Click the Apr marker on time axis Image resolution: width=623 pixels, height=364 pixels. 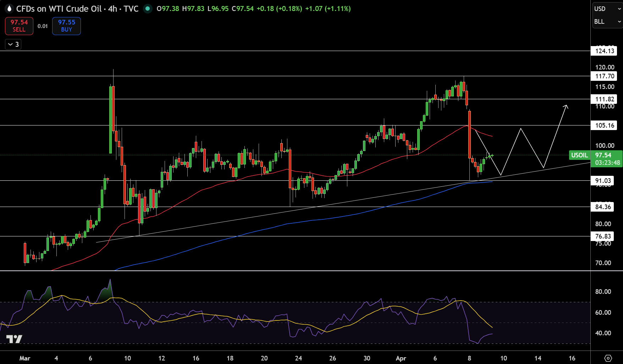[401, 358]
